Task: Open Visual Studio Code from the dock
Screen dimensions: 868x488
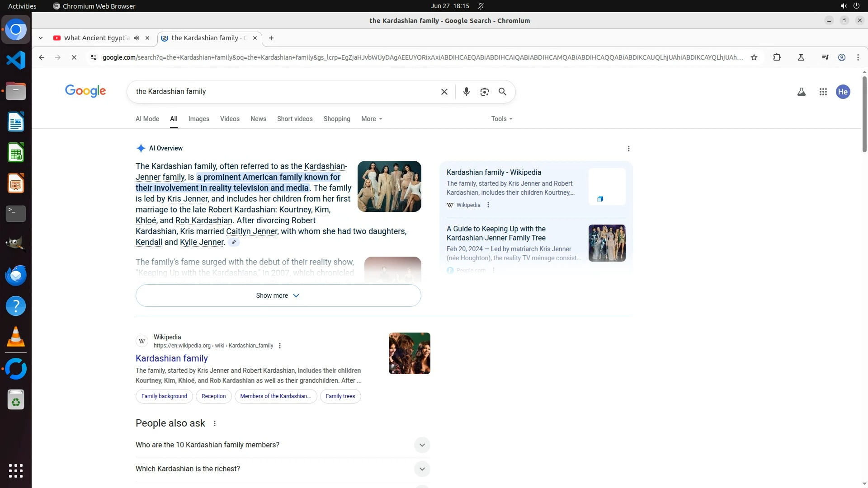Action: point(16,60)
